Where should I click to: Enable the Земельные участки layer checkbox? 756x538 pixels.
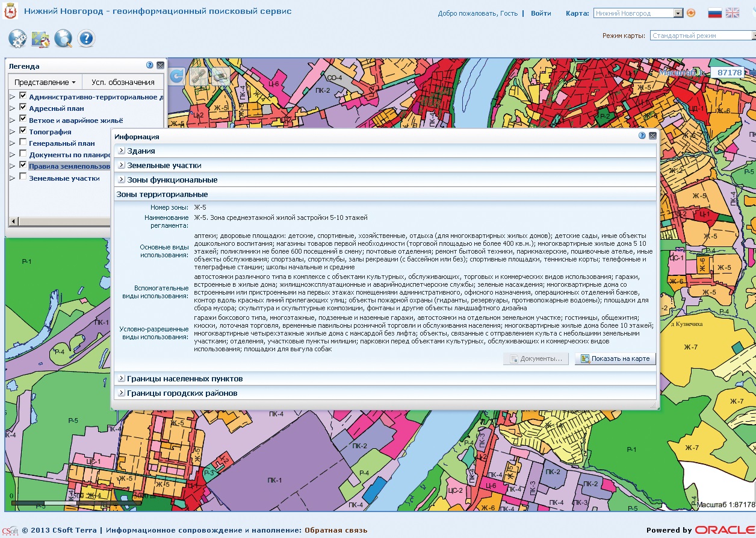point(23,177)
